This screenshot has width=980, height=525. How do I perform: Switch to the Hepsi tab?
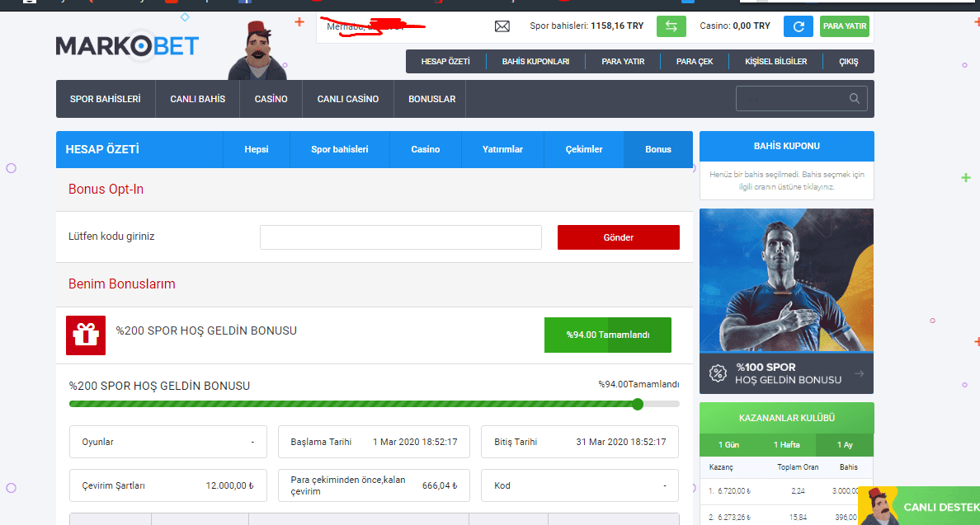click(257, 149)
